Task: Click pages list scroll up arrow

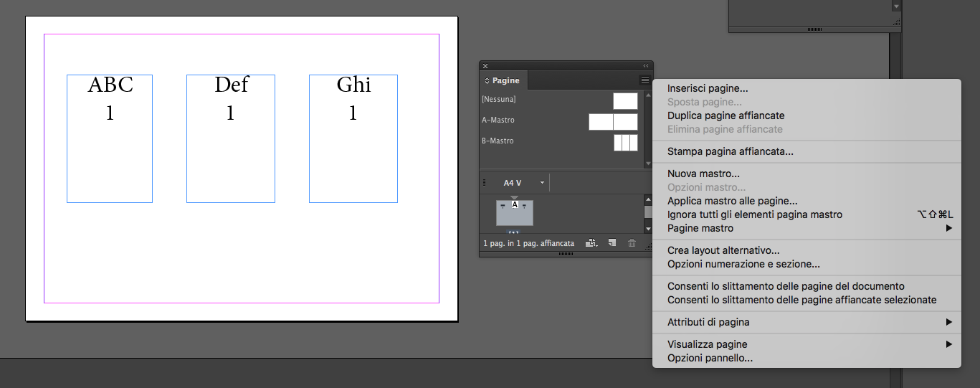Action: [x=648, y=200]
